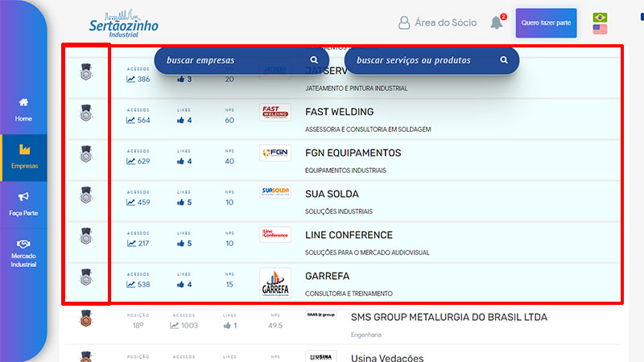644x362 pixels.
Task: Click 'EQUIPAMENTOS INDUSTRIAIS' description text
Action: coord(345,171)
